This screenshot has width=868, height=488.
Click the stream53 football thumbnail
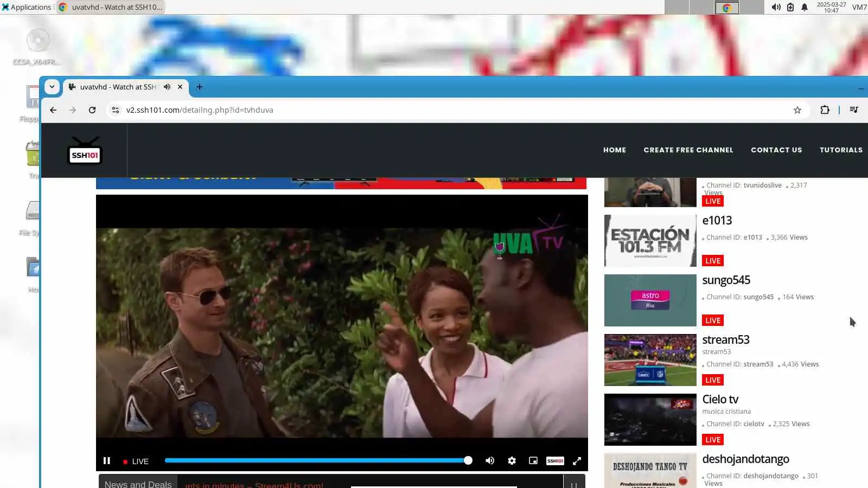click(x=650, y=360)
